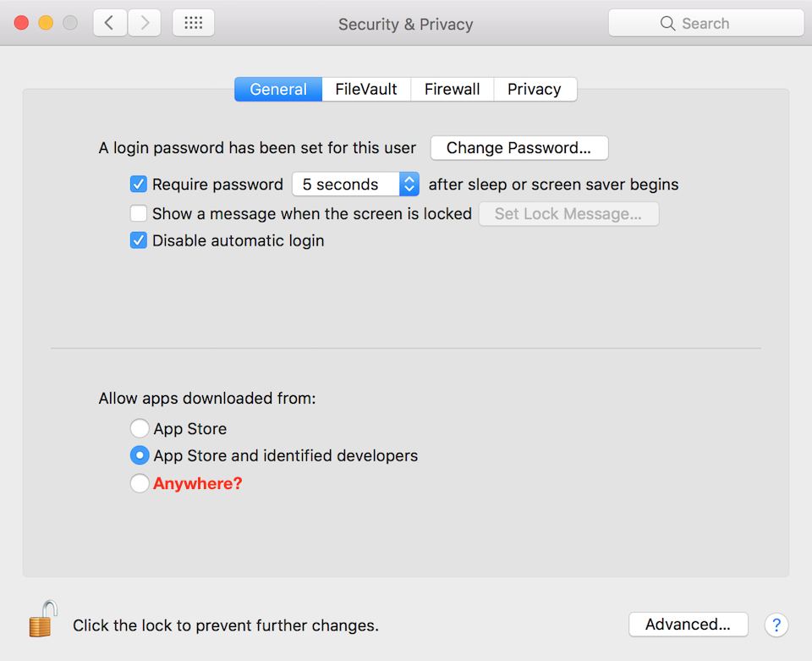Open Show All preferences grid icon
Image resolution: width=812 pixels, height=661 pixels.
tap(193, 23)
